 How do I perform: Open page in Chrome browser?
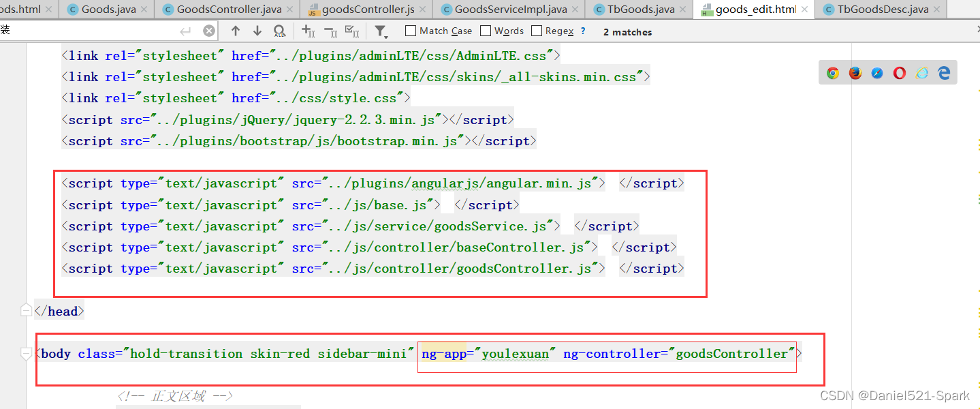coord(833,73)
